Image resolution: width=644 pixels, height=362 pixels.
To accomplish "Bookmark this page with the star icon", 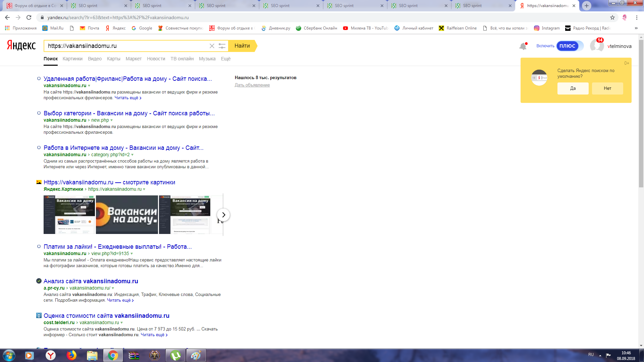I will click(x=612, y=17).
